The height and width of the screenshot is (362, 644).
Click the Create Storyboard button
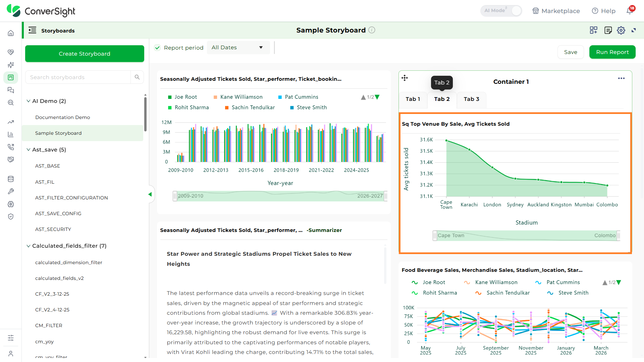coord(85,54)
